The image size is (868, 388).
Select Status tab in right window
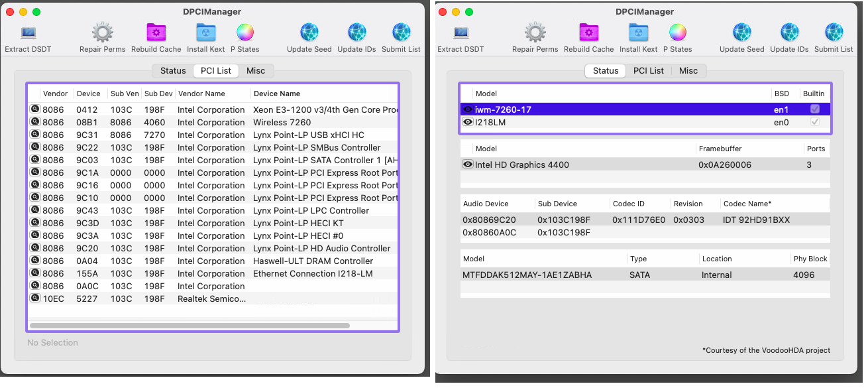[606, 71]
